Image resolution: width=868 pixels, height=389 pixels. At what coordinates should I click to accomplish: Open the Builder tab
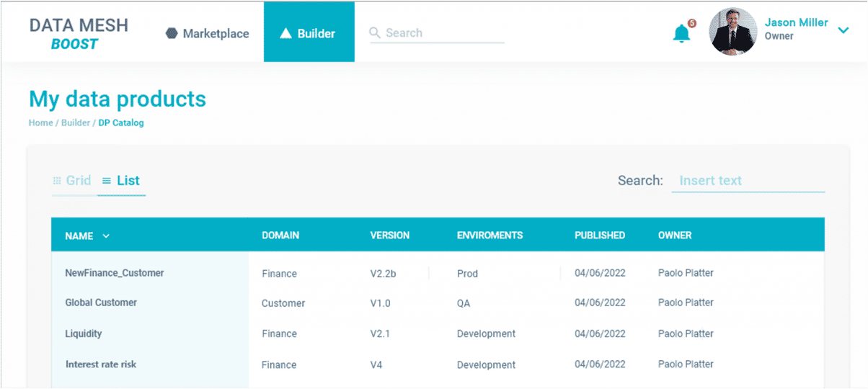point(309,32)
